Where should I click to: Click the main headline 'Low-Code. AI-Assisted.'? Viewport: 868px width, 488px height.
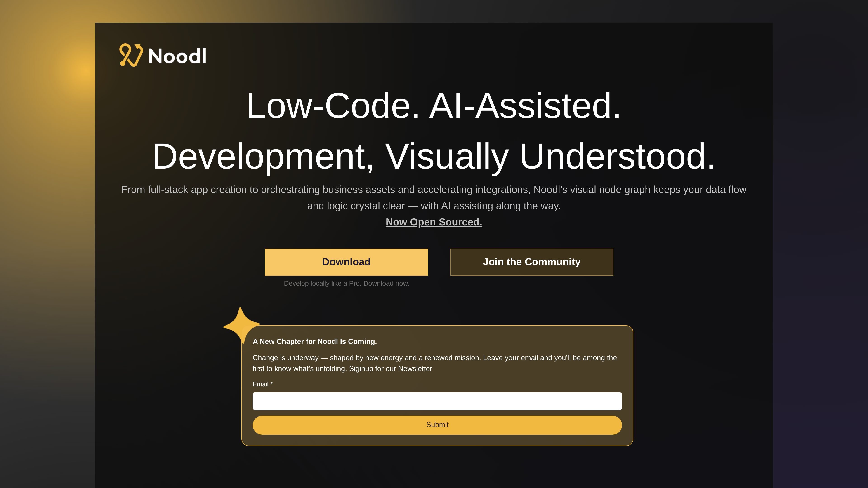[434, 106]
